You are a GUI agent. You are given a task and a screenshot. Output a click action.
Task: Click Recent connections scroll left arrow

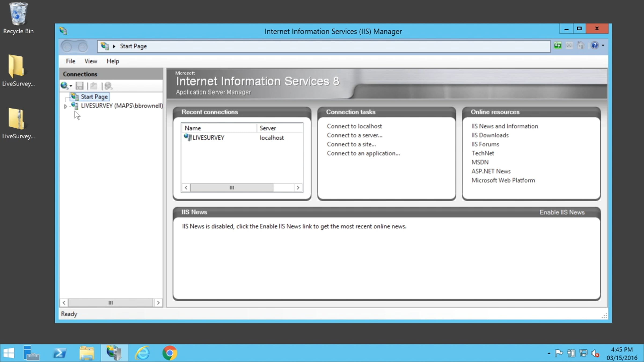click(186, 187)
